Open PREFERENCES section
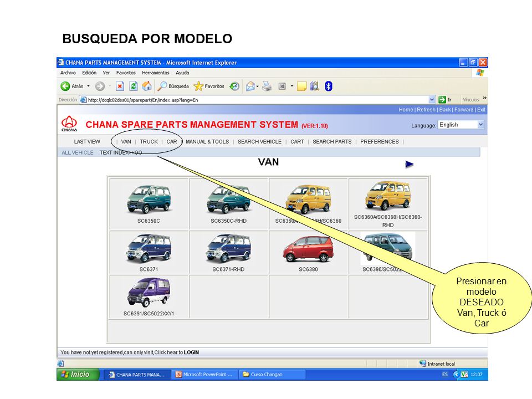The image size is (532, 399). click(380, 141)
